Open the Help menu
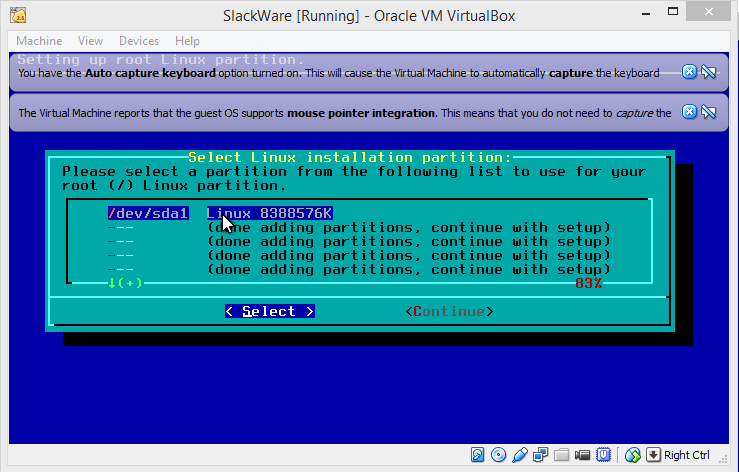This screenshot has height=472, width=739. (188, 41)
